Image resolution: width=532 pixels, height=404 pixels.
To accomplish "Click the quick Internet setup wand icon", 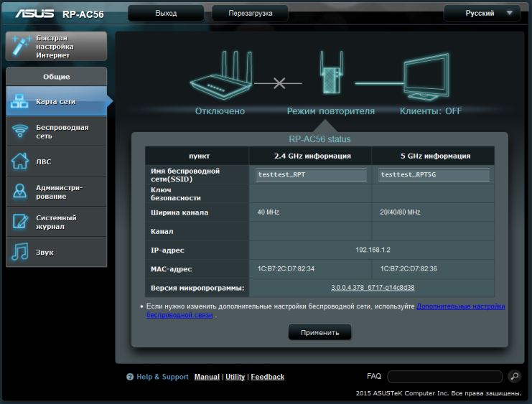I will (x=21, y=45).
